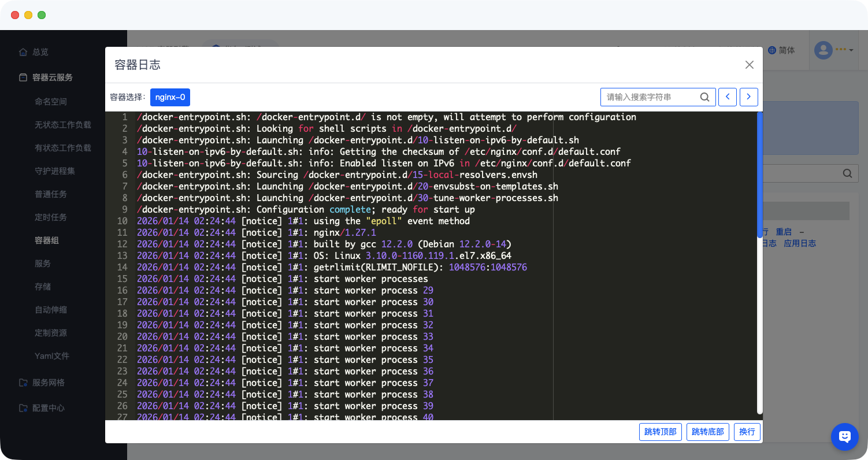Click the search magnifier in log search box
The width and height of the screenshot is (868, 460).
pyautogui.click(x=704, y=97)
